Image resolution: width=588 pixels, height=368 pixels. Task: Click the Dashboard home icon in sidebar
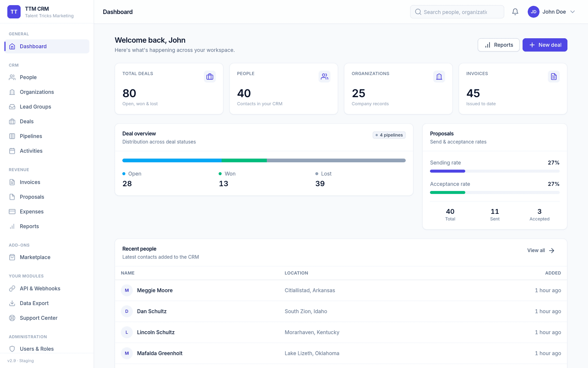(x=12, y=46)
